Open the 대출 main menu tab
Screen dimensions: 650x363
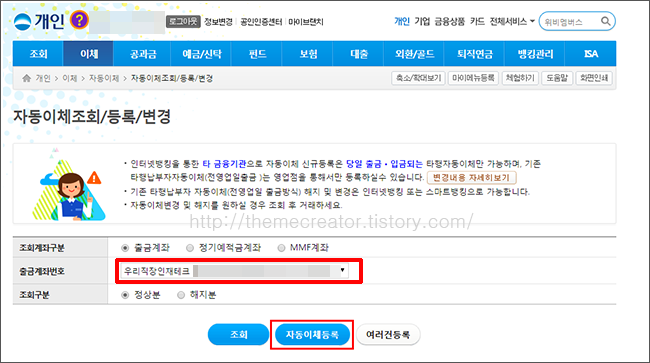(x=359, y=53)
